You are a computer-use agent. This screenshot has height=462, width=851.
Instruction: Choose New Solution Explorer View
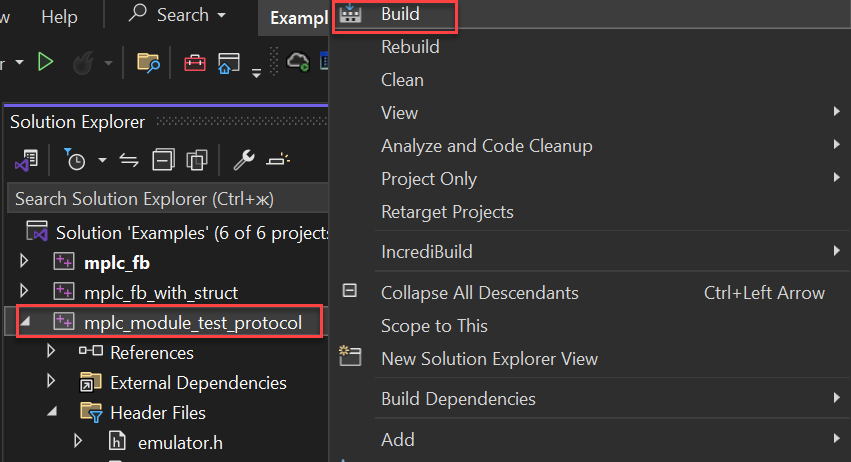tap(490, 359)
